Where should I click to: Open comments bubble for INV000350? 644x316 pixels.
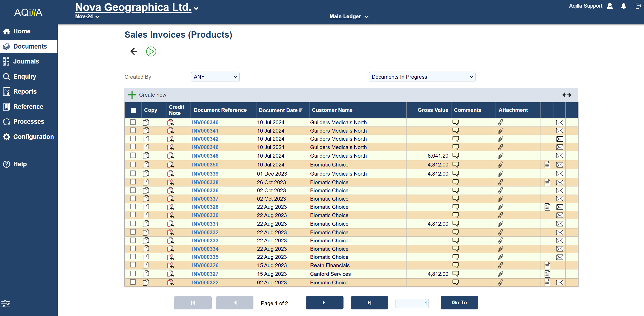click(456, 165)
